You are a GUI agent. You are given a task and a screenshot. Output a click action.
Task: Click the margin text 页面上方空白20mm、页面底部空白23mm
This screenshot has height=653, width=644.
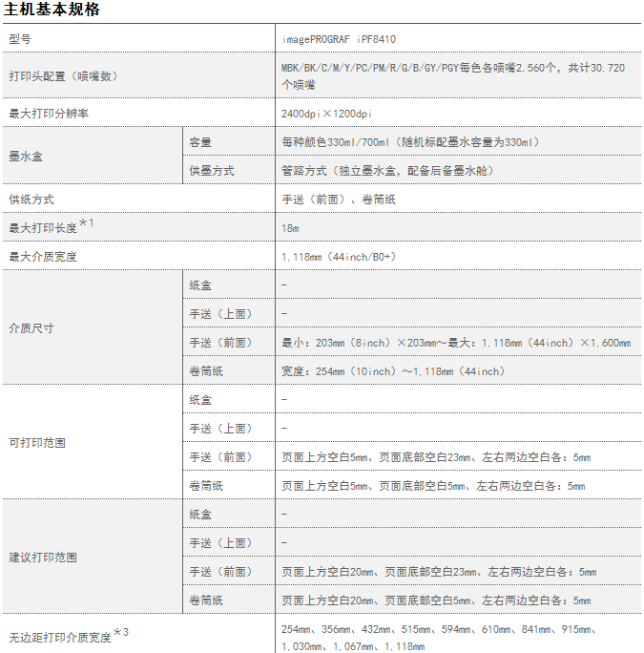pyautogui.click(x=439, y=572)
